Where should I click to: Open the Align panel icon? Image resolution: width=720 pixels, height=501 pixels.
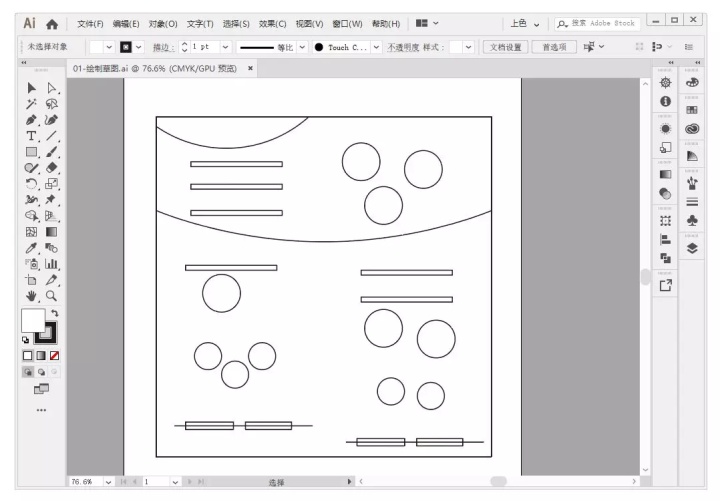[x=665, y=239]
